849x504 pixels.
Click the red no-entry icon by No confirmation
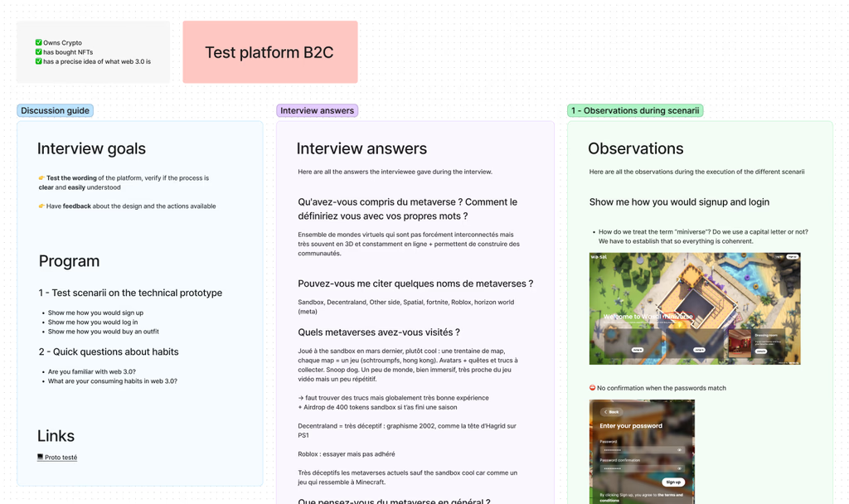point(592,388)
